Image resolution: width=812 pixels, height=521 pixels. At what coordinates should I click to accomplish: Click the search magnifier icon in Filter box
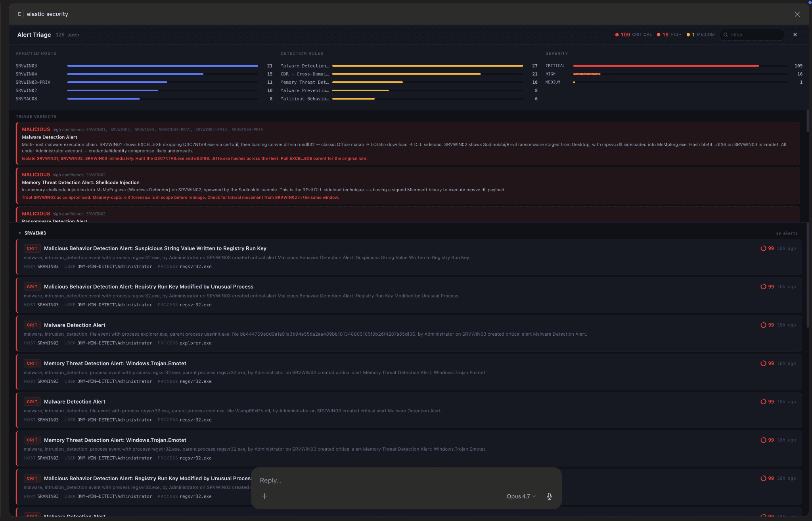(726, 35)
